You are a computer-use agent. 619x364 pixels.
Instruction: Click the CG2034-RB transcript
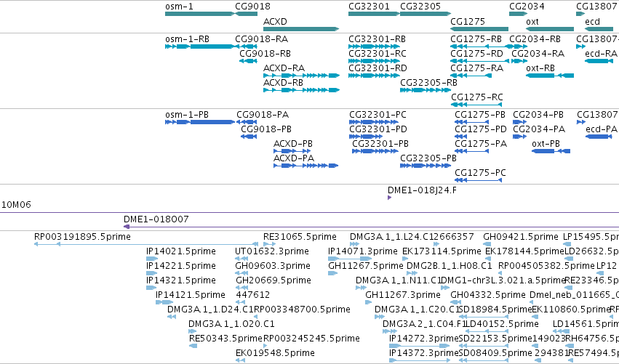tap(519, 46)
